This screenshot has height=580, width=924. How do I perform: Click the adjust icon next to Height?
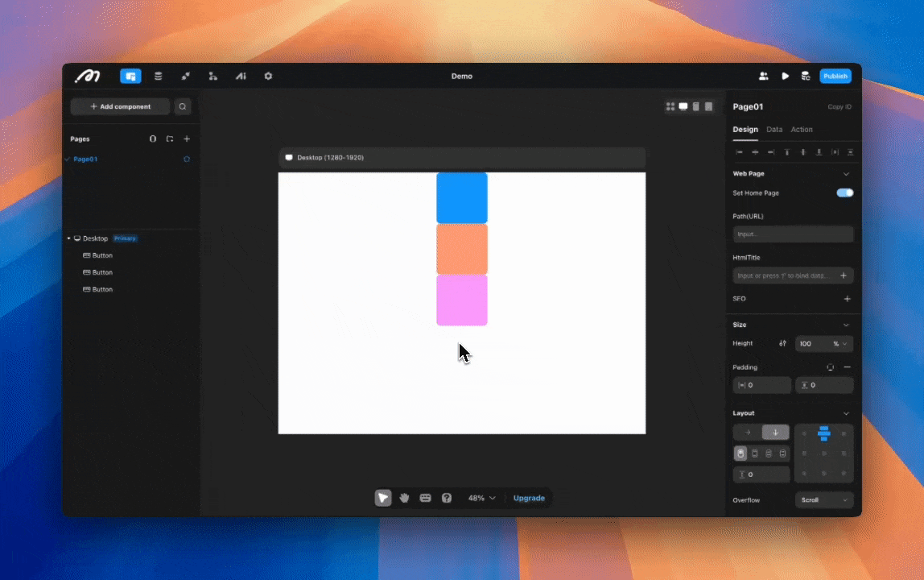pyautogui.click(x=782, y=343)
